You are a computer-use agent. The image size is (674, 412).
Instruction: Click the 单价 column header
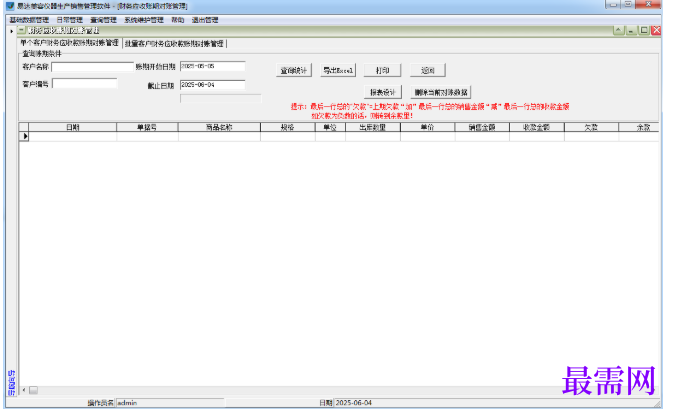click(x=427, y=127)
